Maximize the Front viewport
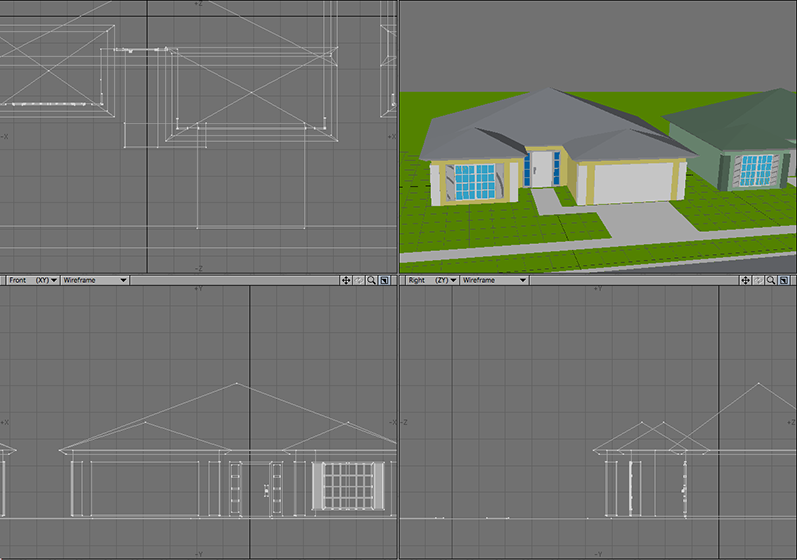The image size is (797, 560). (384, 281)
